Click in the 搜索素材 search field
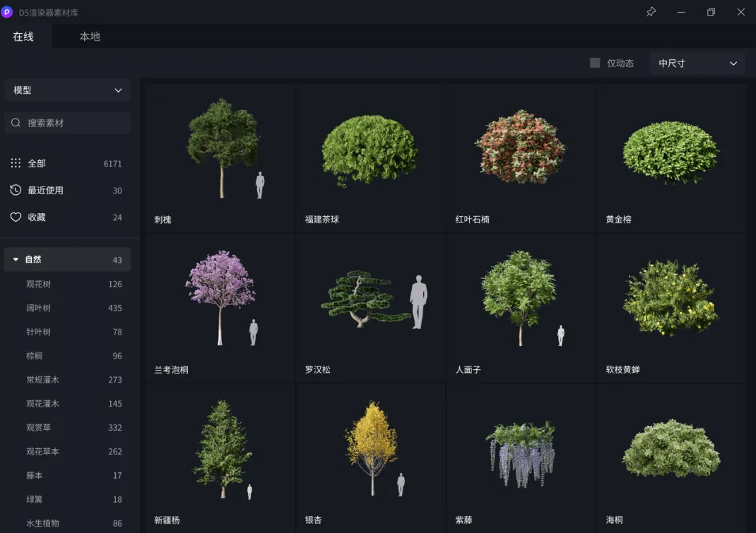Screen dimensions: 756x533 (x=74, y=123)
